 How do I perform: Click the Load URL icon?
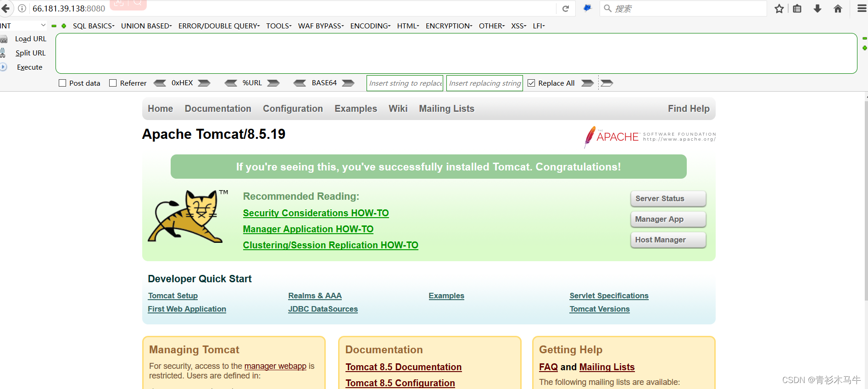pos(4,39)
